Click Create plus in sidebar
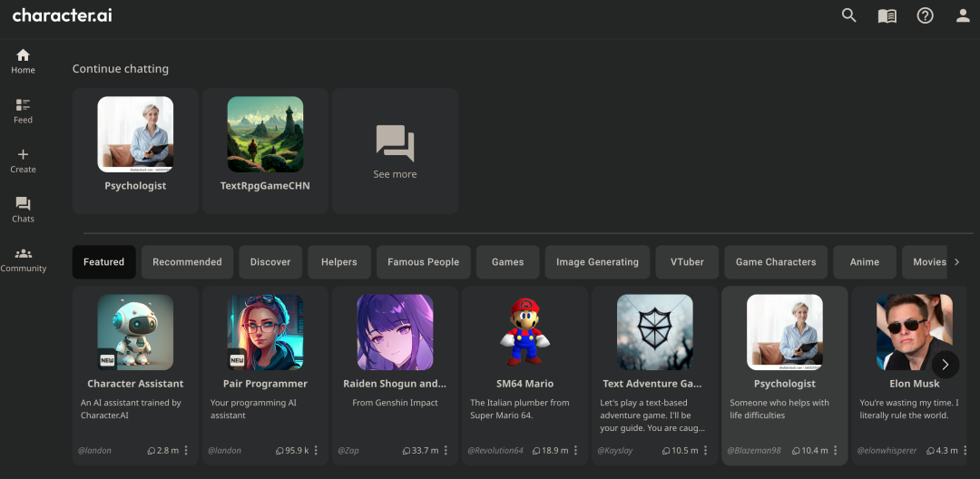This screenshot has height=479, width=980. 23,161
